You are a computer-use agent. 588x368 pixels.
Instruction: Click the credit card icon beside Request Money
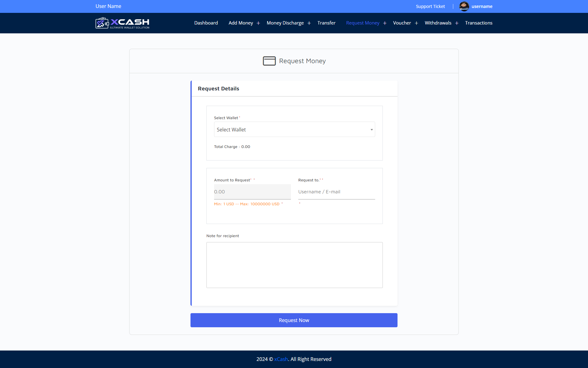point(269,61)
